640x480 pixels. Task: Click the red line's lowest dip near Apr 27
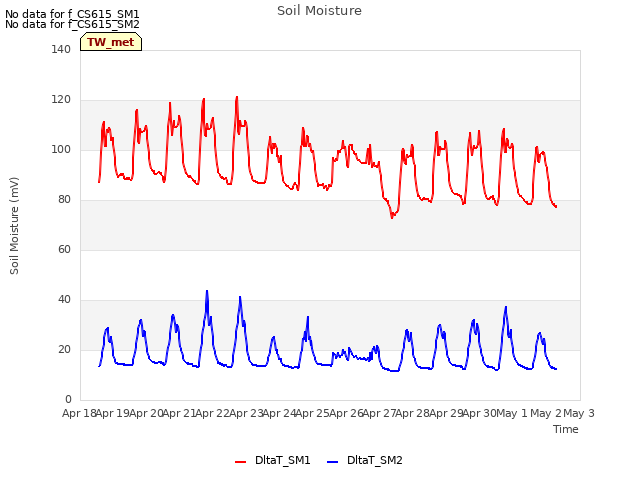pos(392,217)
